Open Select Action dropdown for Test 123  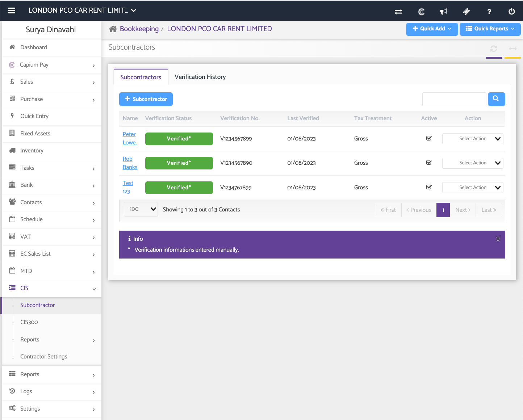tap(473, 188)
